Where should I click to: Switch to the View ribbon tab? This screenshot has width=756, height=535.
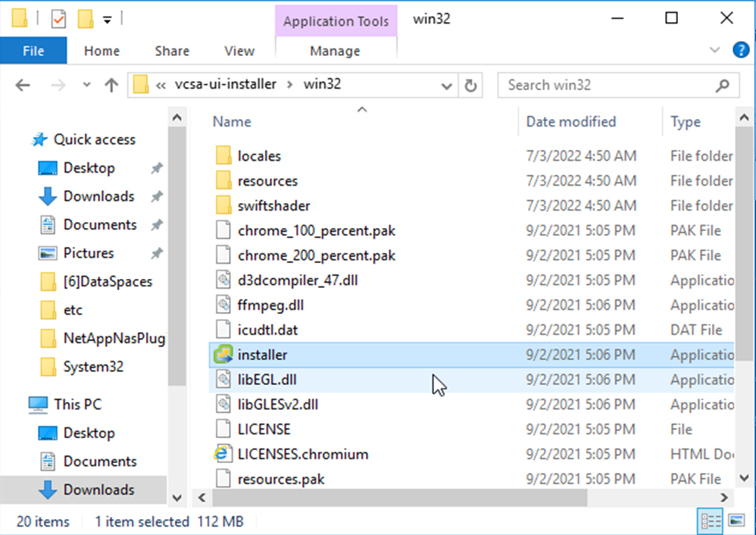click(239, 51)
